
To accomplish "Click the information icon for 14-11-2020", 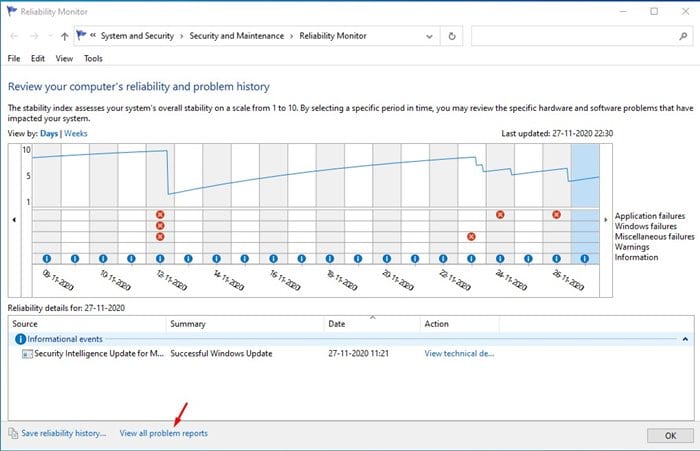I will click(217, 259).
